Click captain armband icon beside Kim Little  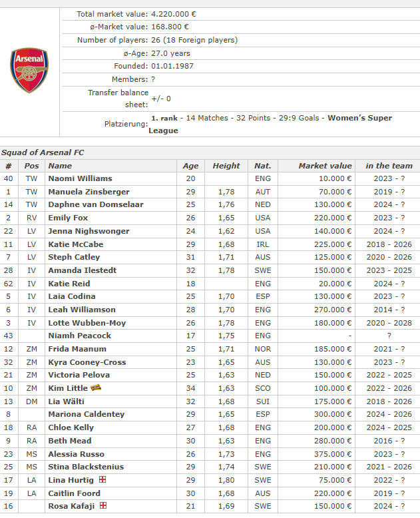pyautogui.click(x=96, y=388)
